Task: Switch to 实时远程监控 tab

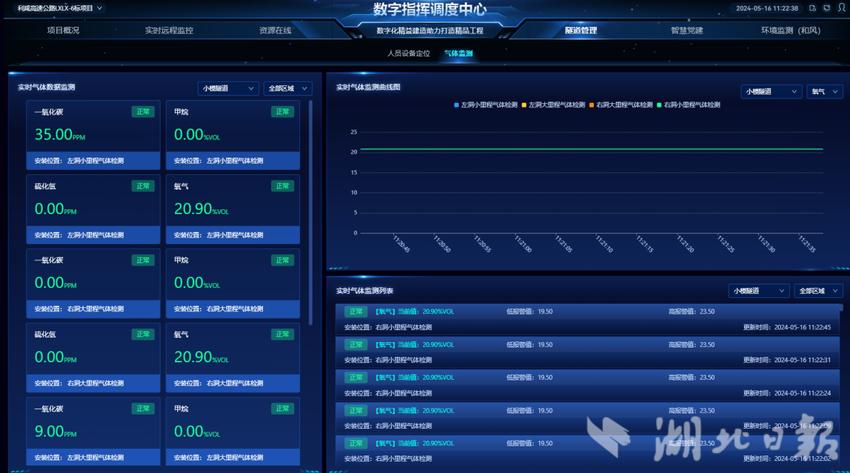Action: [x=169, y=30]
